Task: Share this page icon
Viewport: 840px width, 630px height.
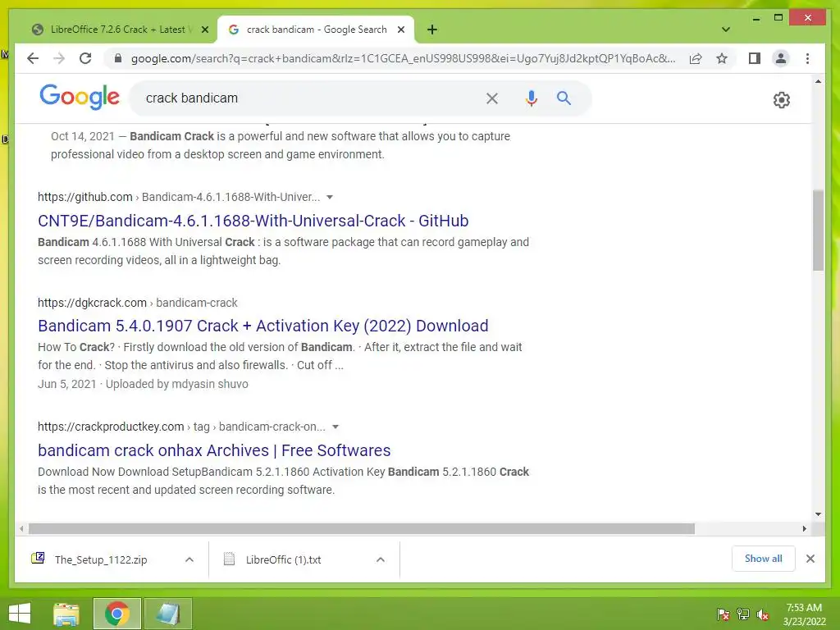Action: pos(696,58)
